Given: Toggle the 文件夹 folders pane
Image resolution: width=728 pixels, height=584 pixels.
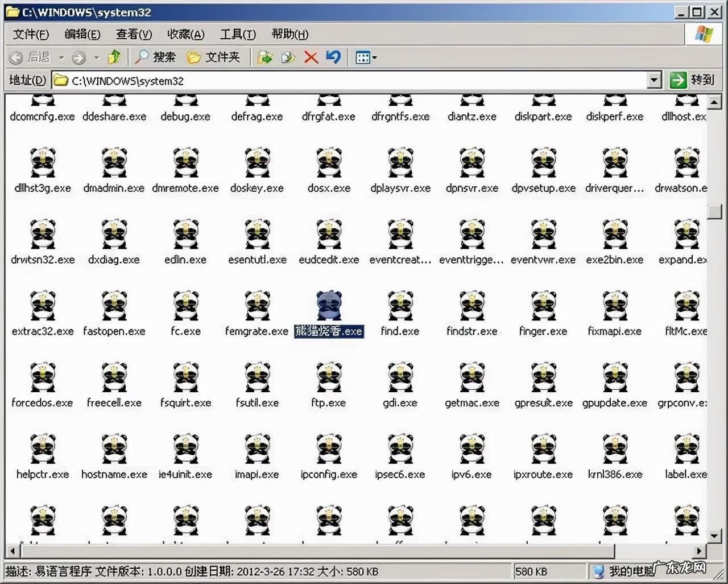Looking at the screenshot, I should (214, 57).
